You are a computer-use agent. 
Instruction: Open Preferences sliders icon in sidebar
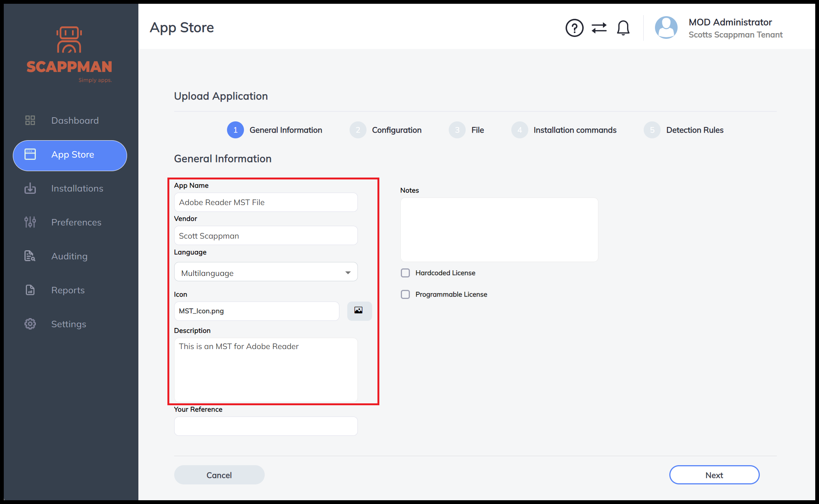click(x=30, y=222)
